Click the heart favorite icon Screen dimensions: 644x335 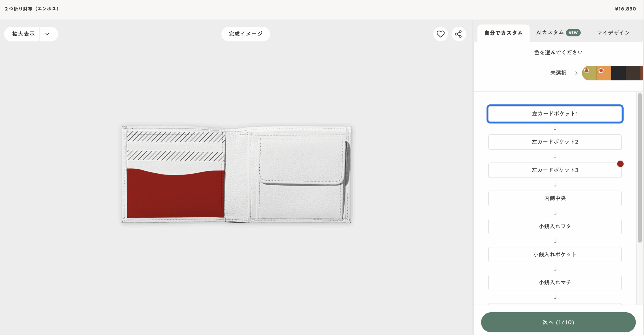click(440, 34)
